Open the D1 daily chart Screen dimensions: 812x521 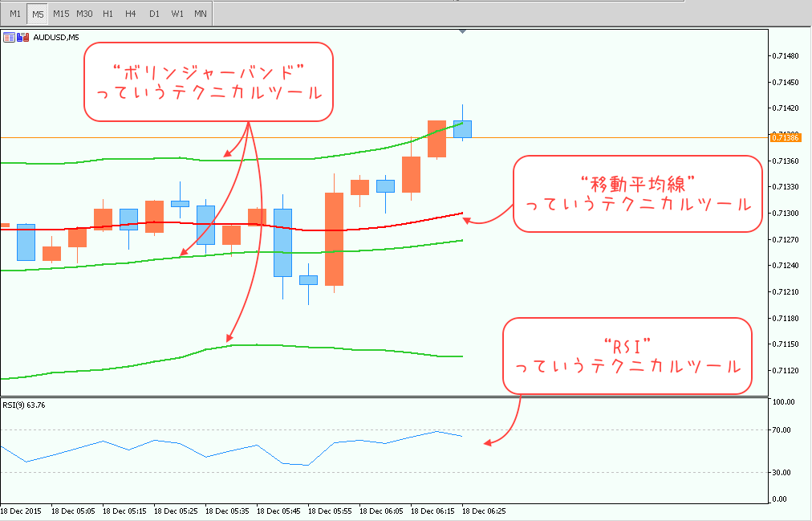pos(153,13)
